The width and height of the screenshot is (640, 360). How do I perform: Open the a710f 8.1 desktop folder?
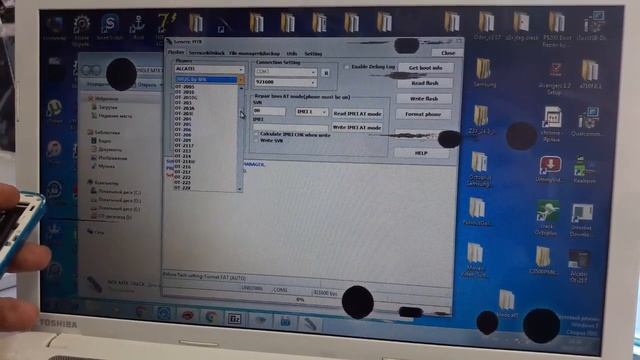591,73
